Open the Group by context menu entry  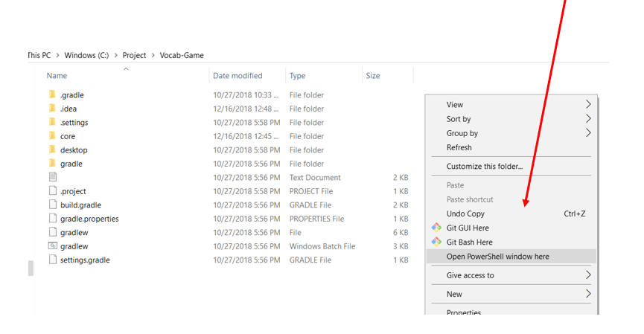click(x=511, y=133)
